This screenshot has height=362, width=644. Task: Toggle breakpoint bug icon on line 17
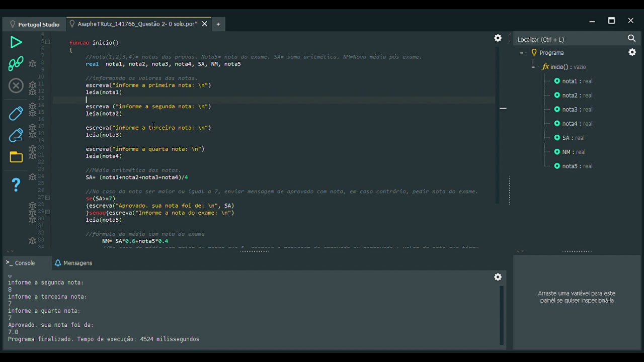pyautogui.click(x=32, y=128)
